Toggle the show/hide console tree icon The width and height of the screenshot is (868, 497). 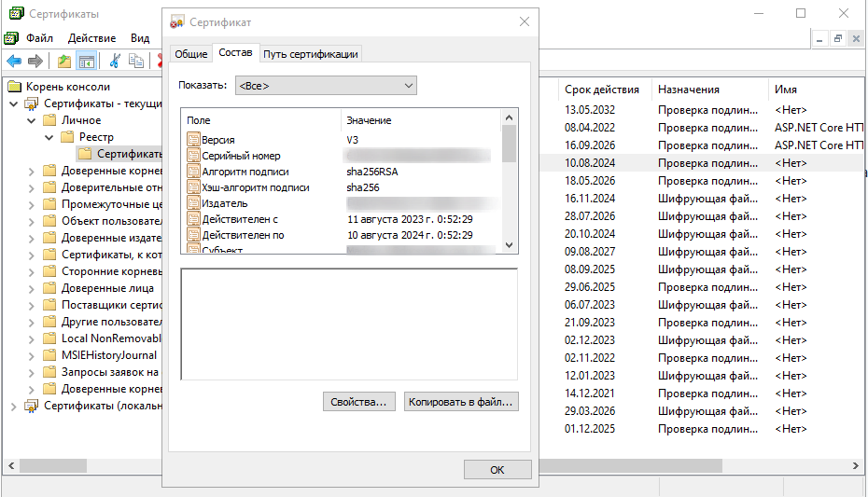point(86,62)
